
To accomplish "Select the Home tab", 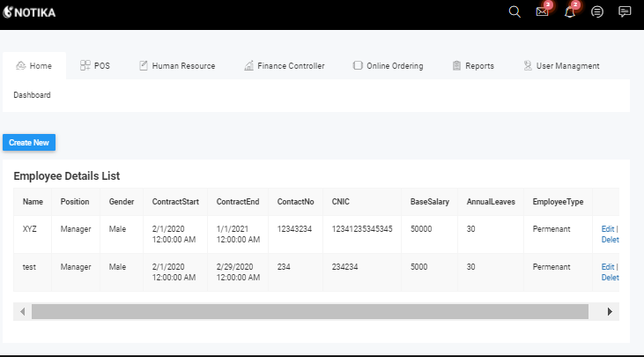I will point(34,66).
